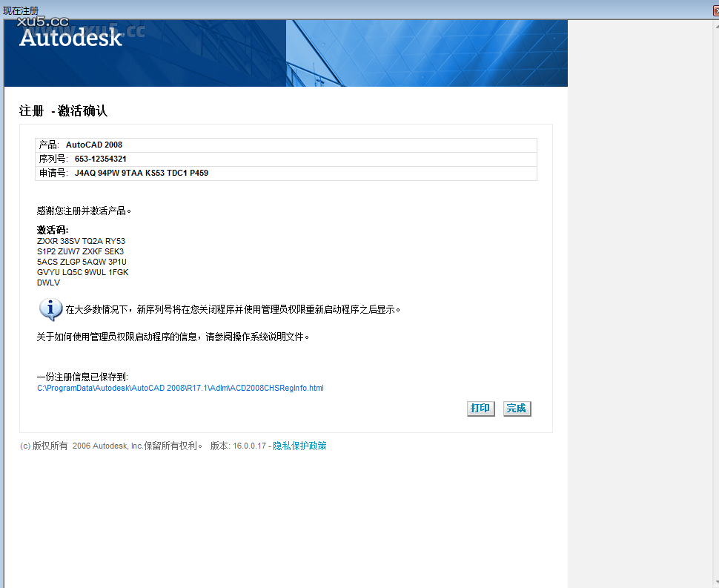Image resolution: width=719 pixels, height=588 pixels.
Task: Click the info icon beside the restart notice
Action: click(x=50, y=309)
